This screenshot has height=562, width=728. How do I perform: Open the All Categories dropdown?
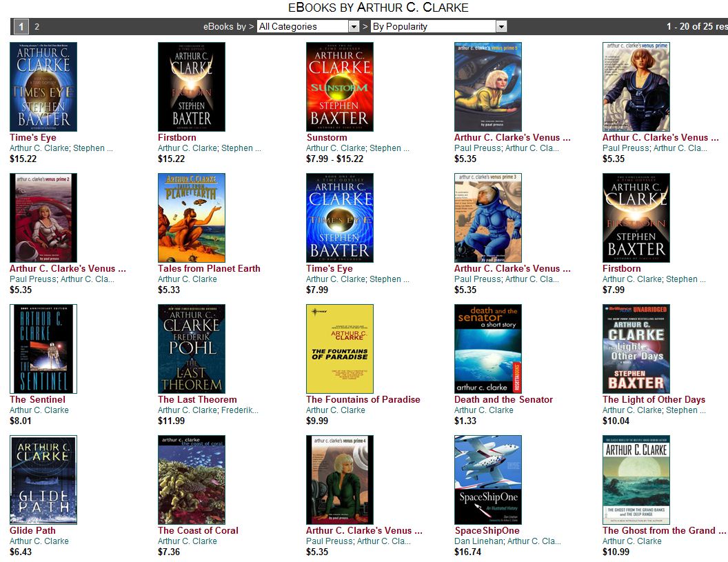308,26
